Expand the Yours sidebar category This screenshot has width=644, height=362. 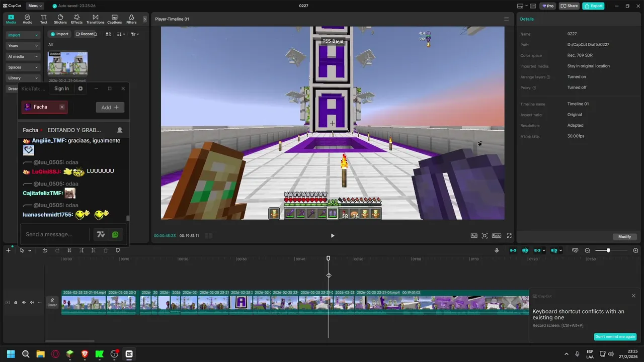[x=23, y=46]
